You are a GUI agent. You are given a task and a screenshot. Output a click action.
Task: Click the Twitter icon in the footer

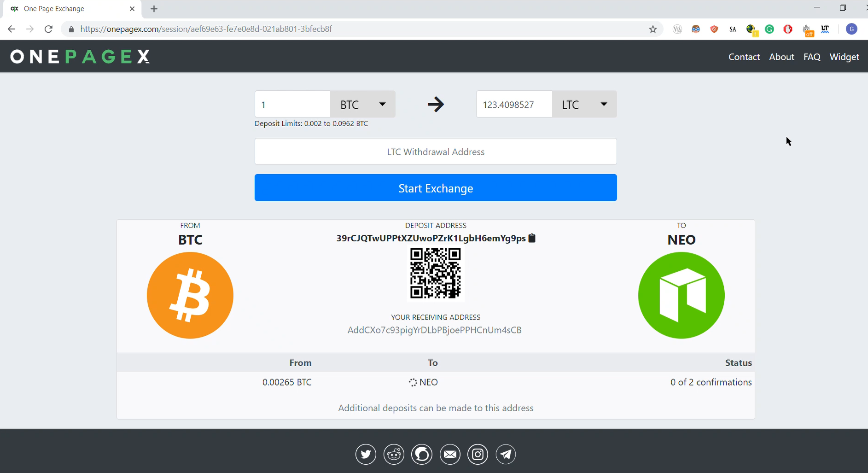point(366,455)
